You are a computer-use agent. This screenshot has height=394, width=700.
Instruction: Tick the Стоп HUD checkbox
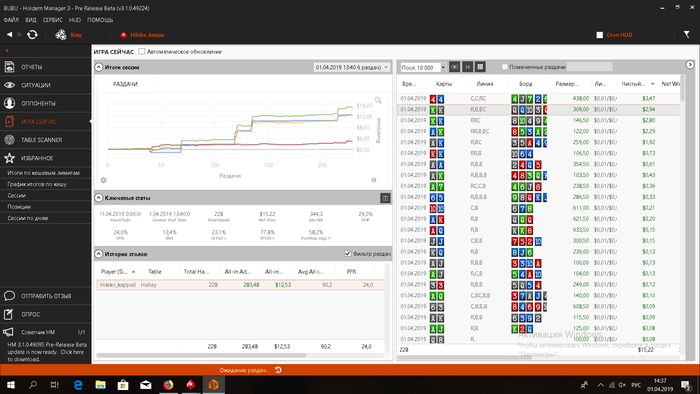[600, 35]
